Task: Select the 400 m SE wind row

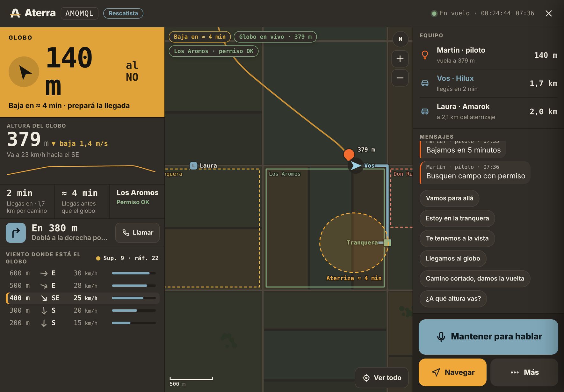Action: click(83, 298)
